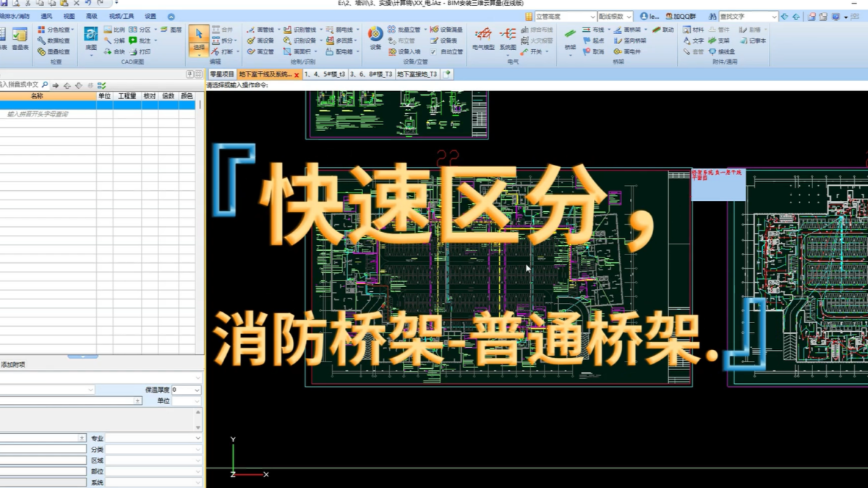Click 比例 scale tool
The height and width of the screenshot is (488, 868).
pos(114,30)
